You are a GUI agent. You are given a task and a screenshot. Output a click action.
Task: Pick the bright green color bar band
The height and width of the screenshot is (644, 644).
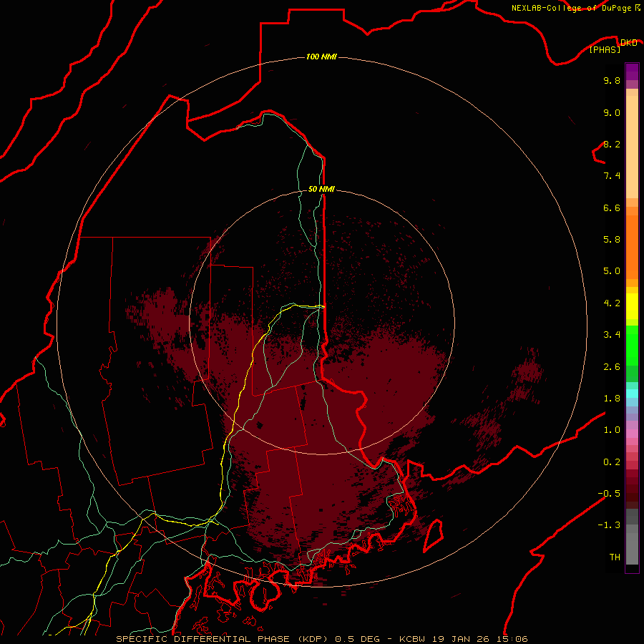[x=632, y=346]
